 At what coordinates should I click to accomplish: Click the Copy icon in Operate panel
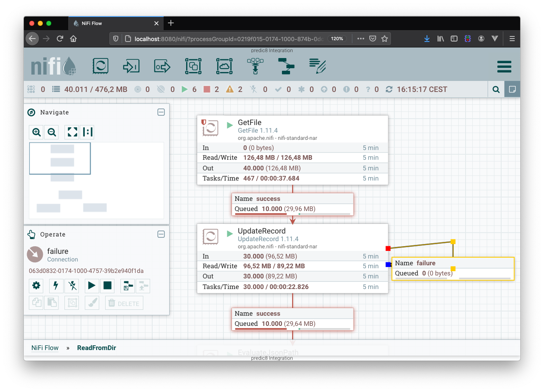click(36, 303)
